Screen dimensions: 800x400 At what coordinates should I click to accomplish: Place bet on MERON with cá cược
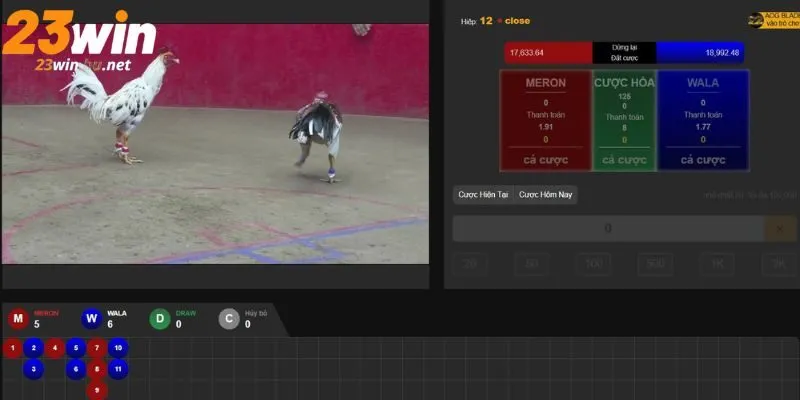tap(545, 160)
